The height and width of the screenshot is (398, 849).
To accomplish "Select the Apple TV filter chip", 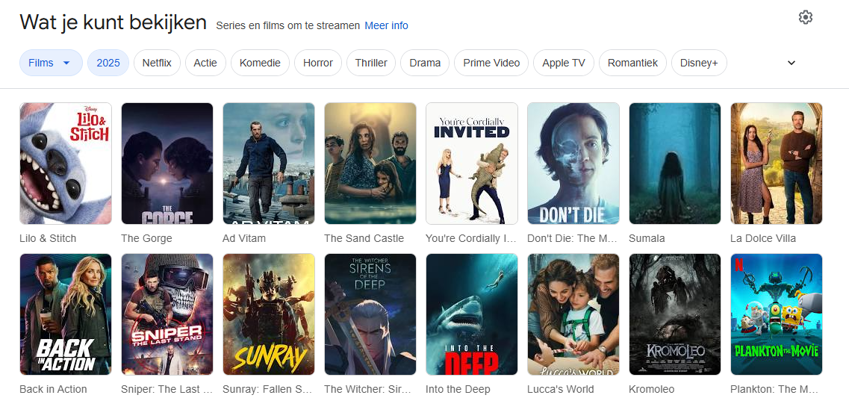I will click(x=564, y=63).
